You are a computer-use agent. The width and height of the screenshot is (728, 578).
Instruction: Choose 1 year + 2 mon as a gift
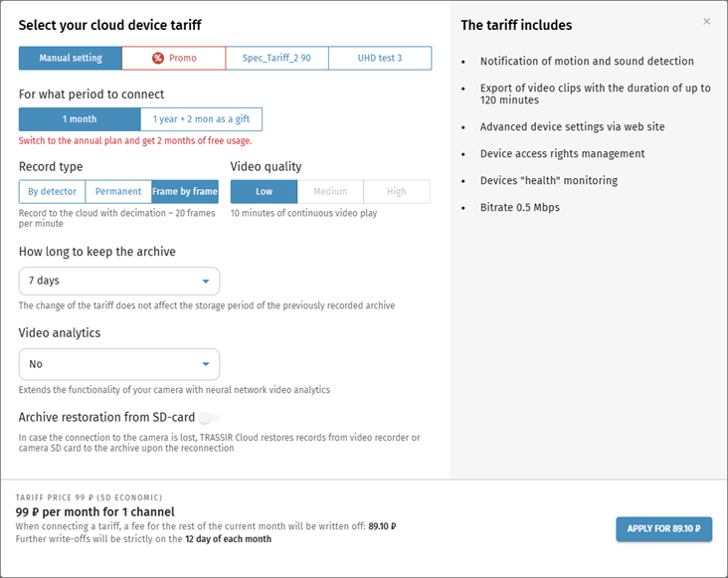202,120
